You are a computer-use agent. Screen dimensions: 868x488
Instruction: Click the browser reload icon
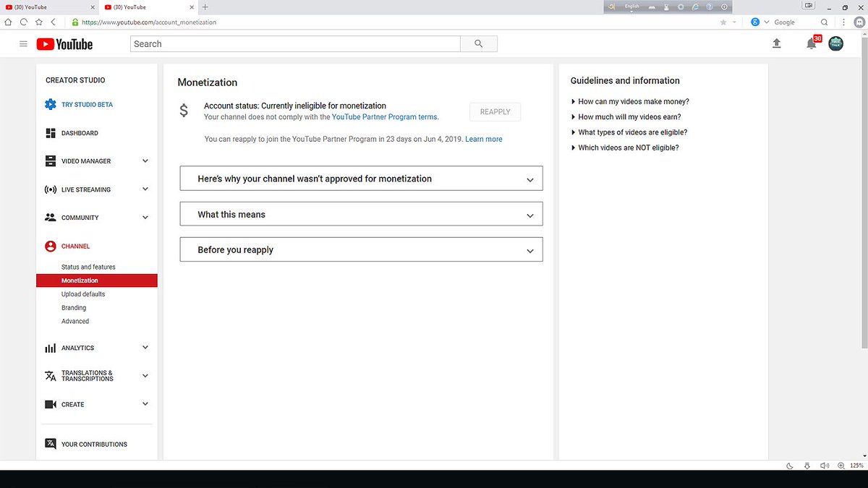[x=24, y=22]
